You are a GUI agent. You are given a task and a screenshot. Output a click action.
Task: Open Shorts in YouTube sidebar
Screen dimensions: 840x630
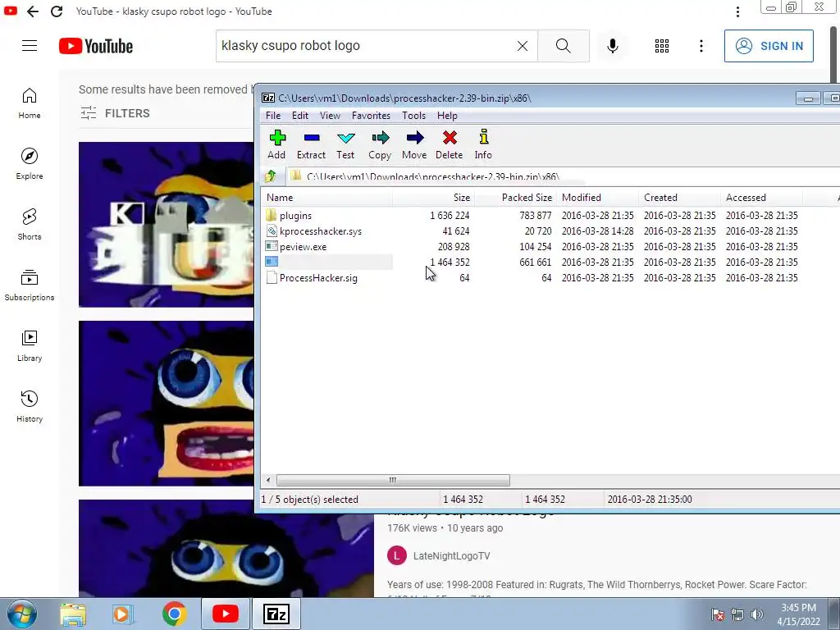click(x=30, y=225)
